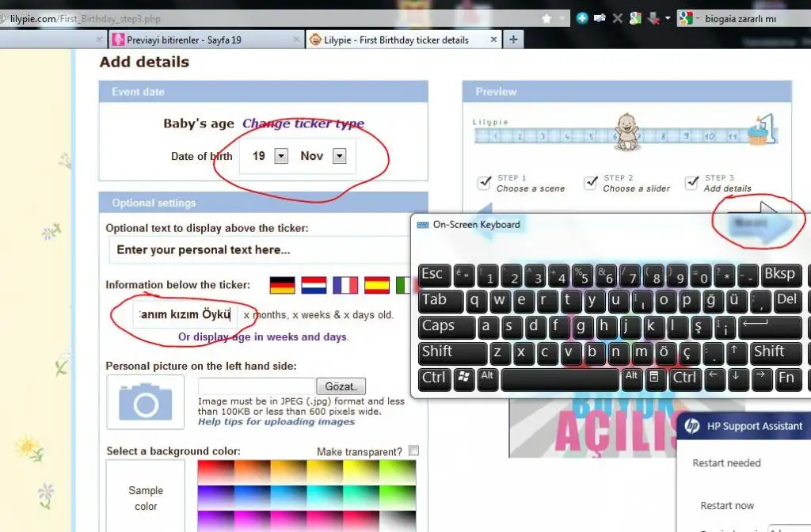Select the French flag language
Image resolution: width=811 pixels, height=532 pixels.
tap(345, 285)
